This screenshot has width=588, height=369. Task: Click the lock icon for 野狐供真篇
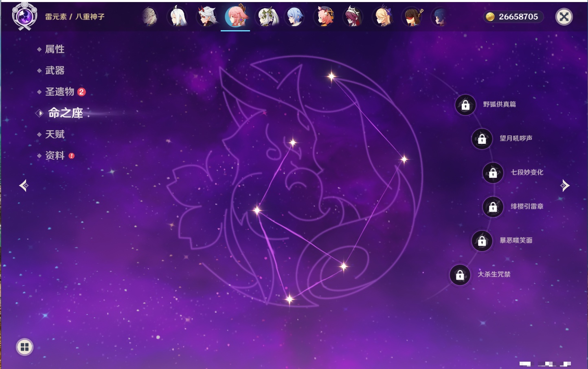(465, 105)
